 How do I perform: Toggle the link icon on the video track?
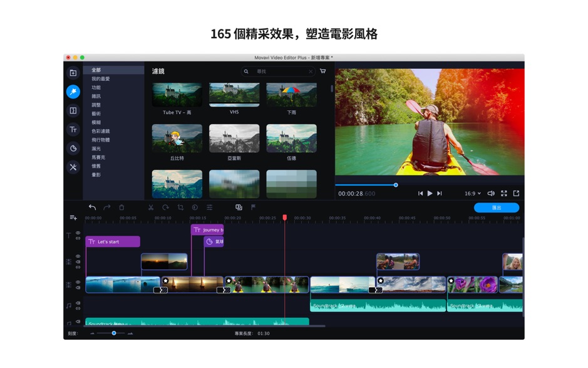pos(78,268)
